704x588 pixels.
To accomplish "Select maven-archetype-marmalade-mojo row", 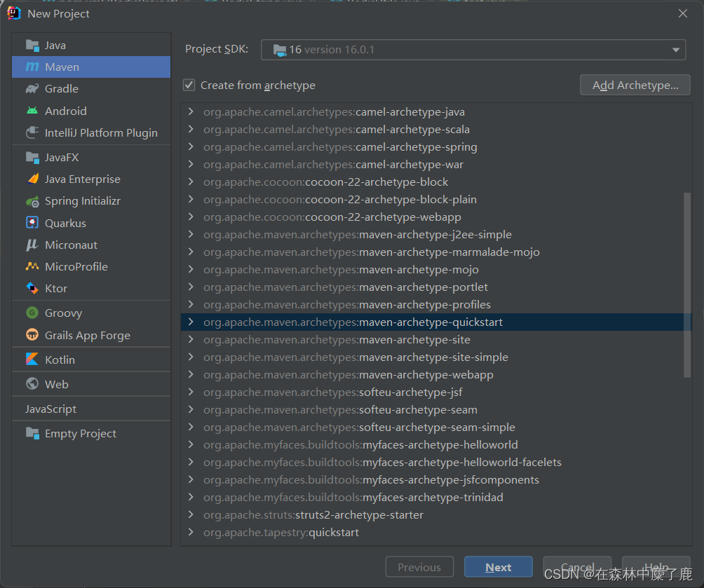I will point(436,252).
